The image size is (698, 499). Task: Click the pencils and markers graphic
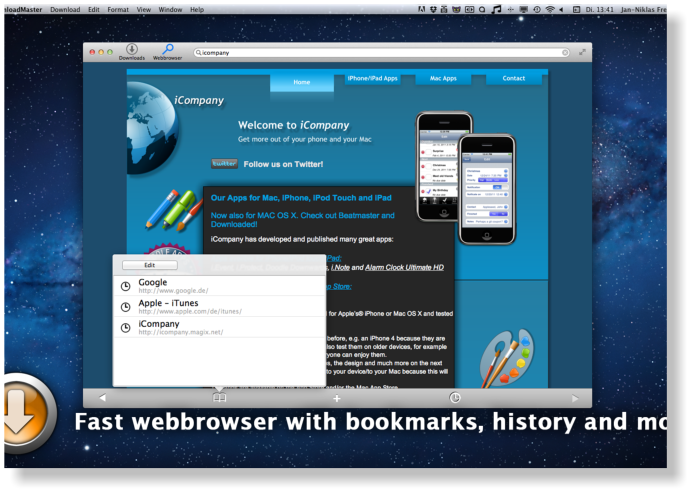175,210
